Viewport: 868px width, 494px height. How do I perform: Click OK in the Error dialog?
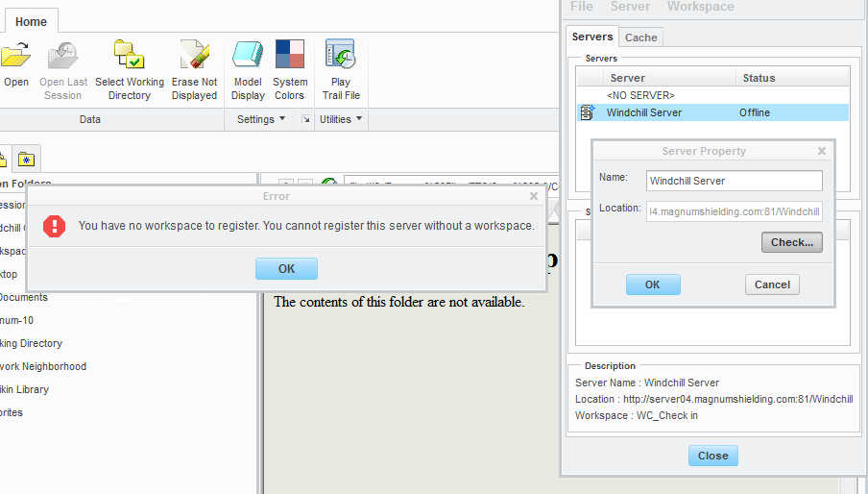[286, 268]
